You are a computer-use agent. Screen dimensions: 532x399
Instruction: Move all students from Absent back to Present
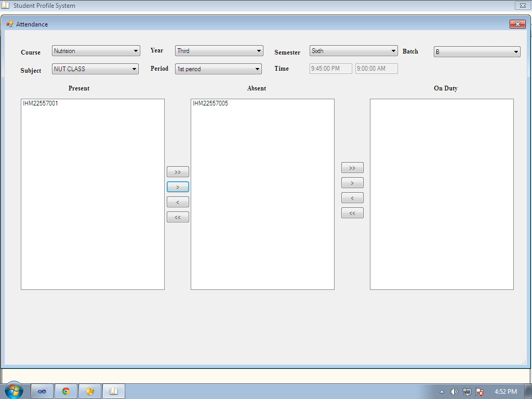click(178, 217)
